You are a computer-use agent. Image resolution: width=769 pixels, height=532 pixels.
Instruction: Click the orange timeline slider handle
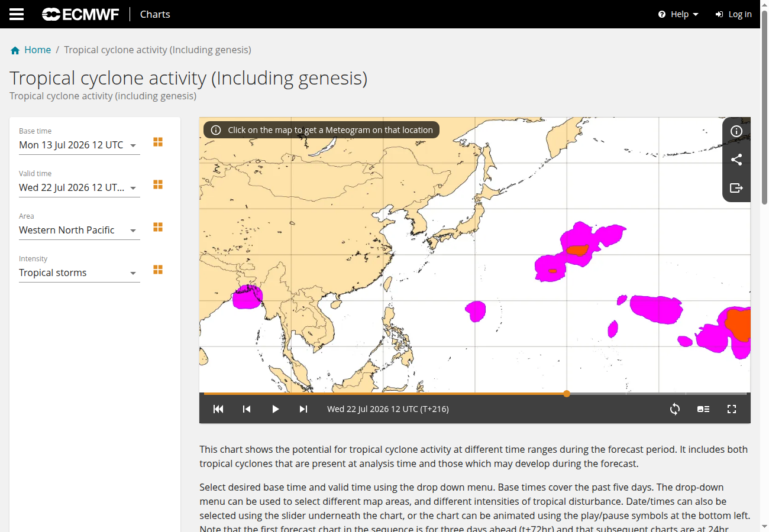point(567,394)
